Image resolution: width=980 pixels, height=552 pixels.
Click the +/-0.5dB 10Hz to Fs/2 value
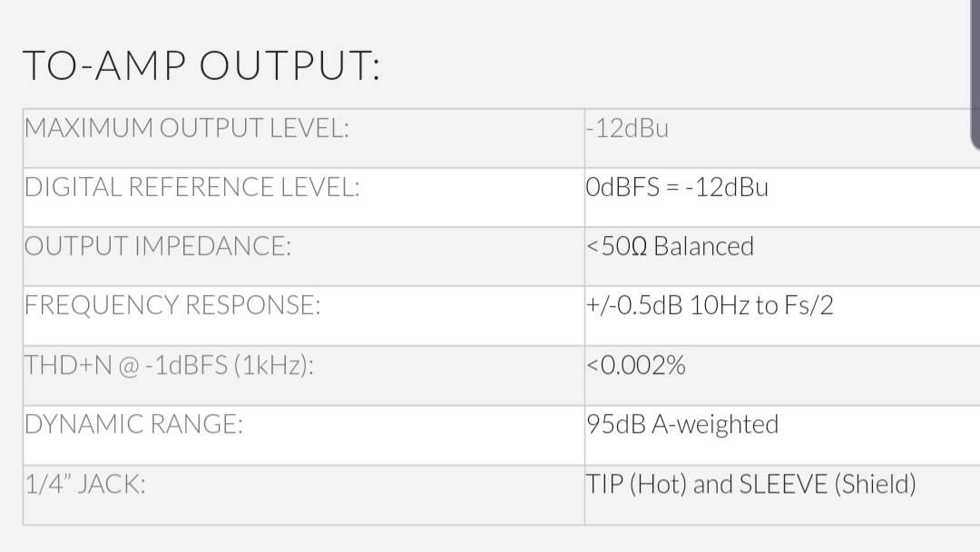pyautogui.click(x=710, y=305)
